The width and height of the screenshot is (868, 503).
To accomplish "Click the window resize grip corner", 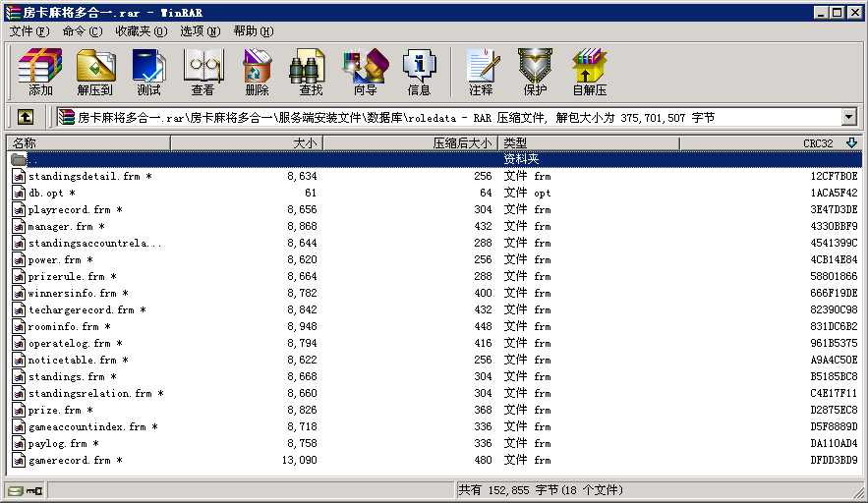I will click(858, 492).
